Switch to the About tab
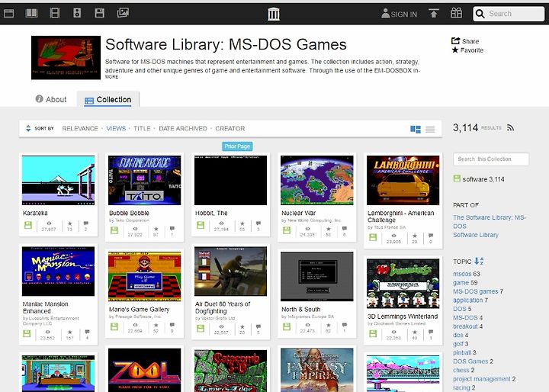The image size is (549, 392). tap(51, 99)
